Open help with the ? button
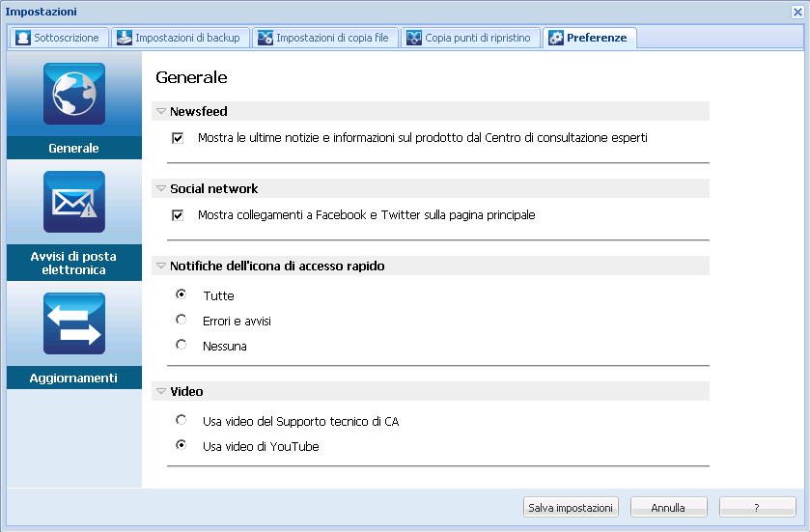 757,507
